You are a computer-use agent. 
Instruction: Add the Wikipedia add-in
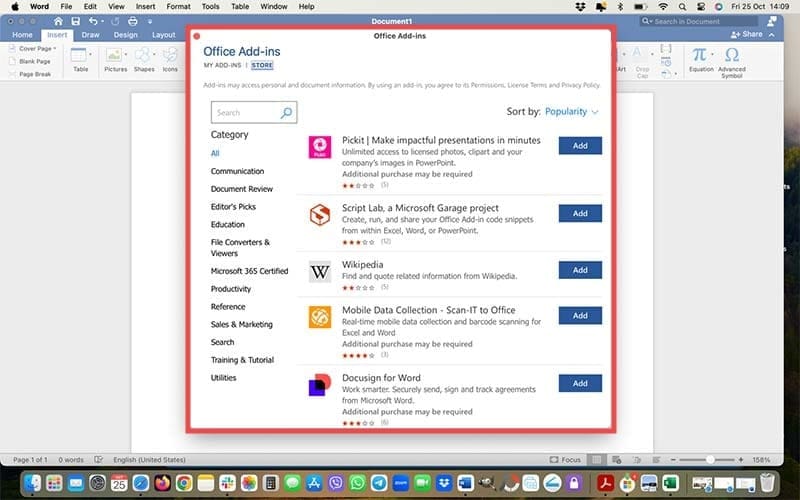580,269
